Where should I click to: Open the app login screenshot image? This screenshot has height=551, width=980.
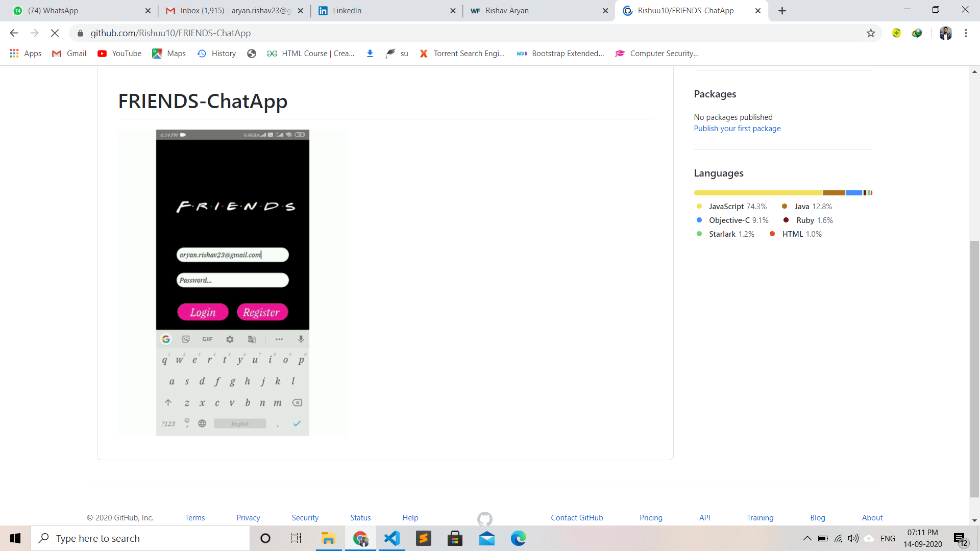(x=233, y=283)
